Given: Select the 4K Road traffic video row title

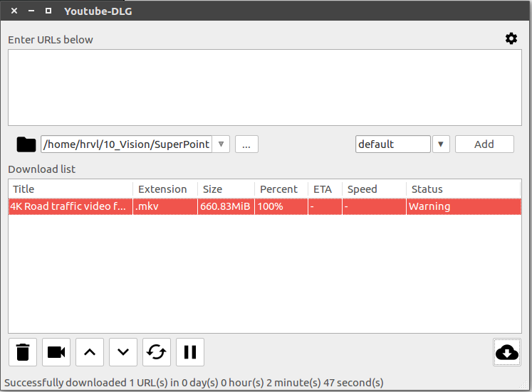Looking at the screenshot, I should click(71, 206).
